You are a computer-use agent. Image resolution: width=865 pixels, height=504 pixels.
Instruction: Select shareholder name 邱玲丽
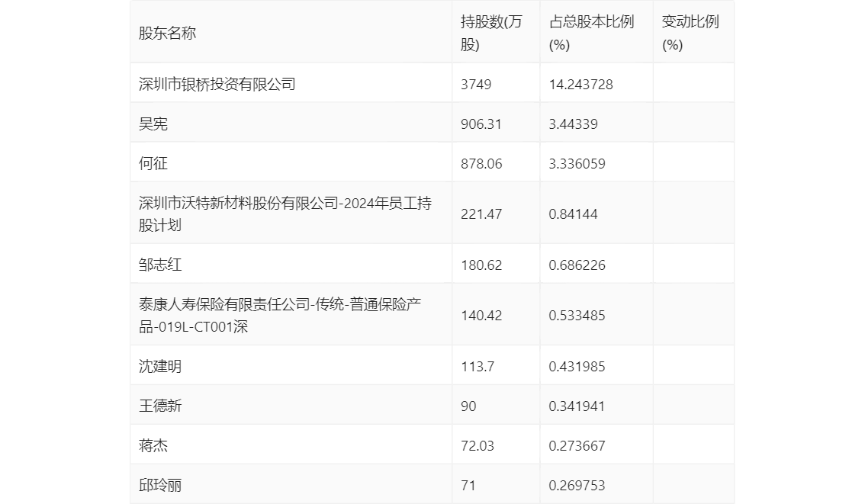click(x=160, y=486)
